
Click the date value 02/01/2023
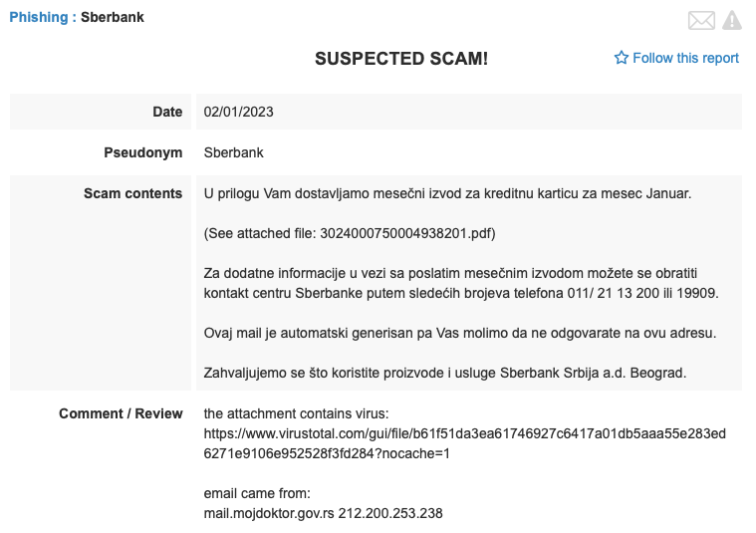[x=238, y=112]
